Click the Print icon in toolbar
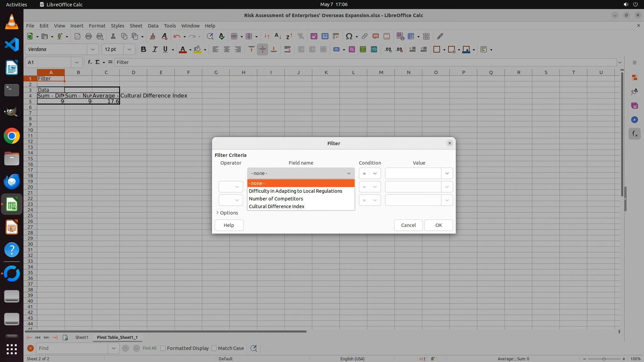The width and height of the screenshot is (644, 362). point(89,36)
